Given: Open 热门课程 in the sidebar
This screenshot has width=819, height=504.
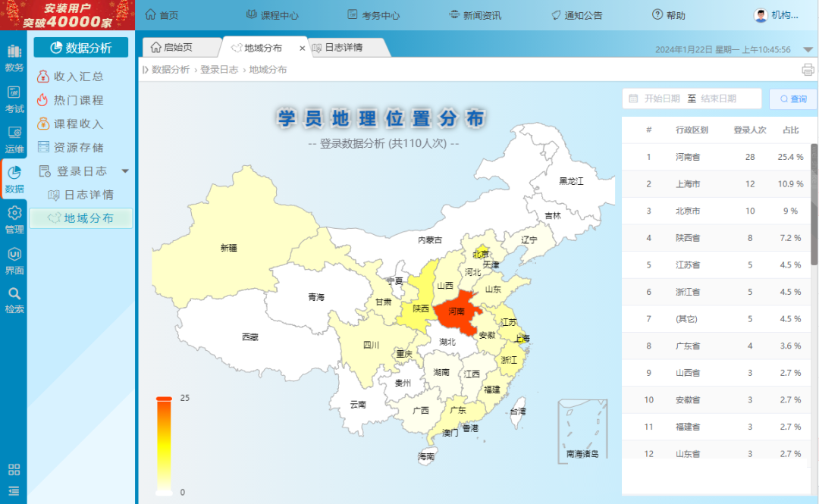Looking at the screenshot, I should coord(78,100).
